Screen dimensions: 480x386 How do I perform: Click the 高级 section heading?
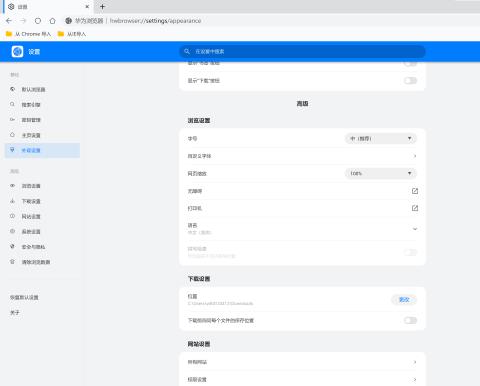point(302,104)
